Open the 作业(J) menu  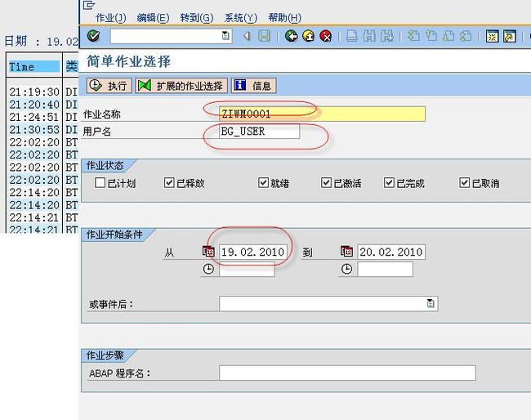pos(111,18)
